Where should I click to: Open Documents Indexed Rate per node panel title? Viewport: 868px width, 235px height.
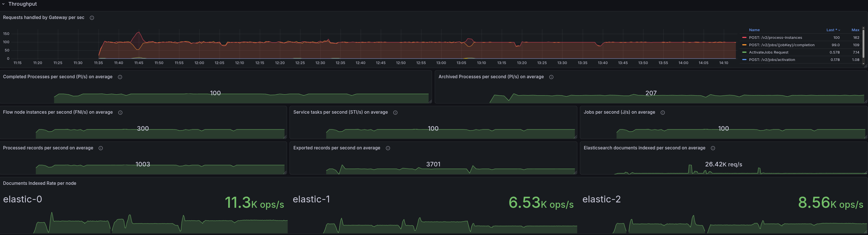pos(39,183)
